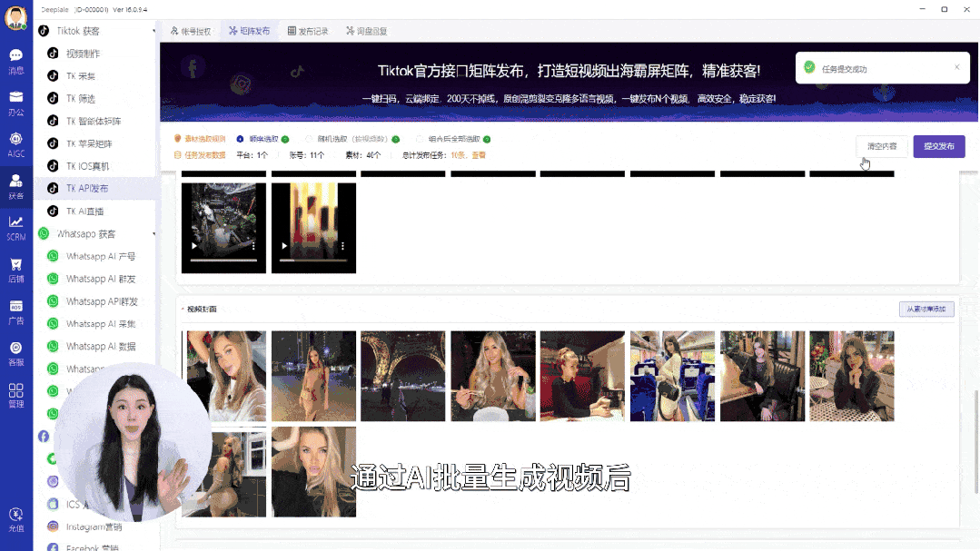
Task: Switch to the 矩阵发布 tab
Action: point(250,31)
